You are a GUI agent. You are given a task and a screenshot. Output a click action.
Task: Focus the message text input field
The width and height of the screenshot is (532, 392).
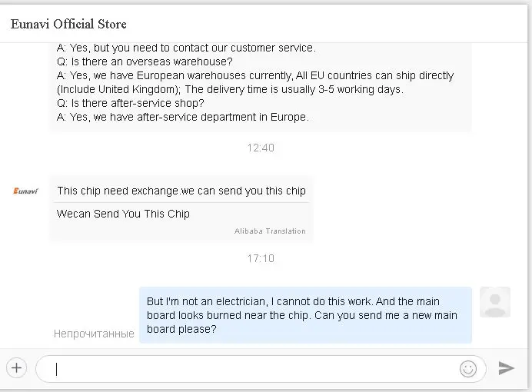coord(254,368)
